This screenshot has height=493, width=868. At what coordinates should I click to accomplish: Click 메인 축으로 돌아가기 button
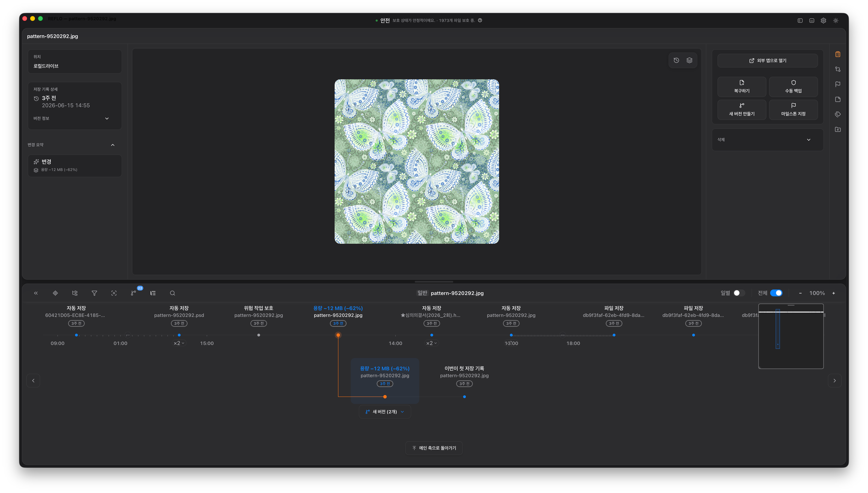click(x=434, y=448)
